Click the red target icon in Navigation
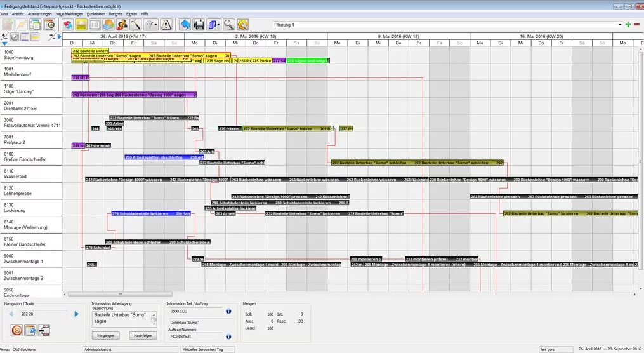644x353 pixels. (x=16, y=330)
